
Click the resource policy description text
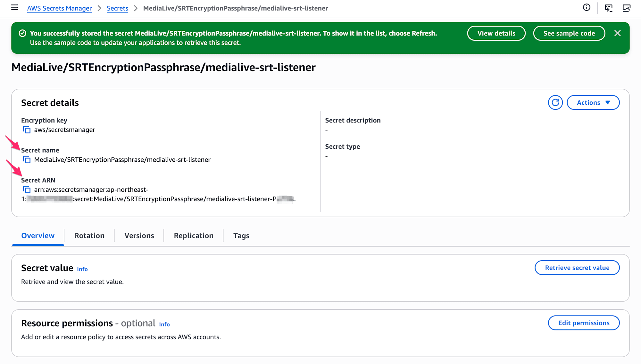(x=121, y=337)
